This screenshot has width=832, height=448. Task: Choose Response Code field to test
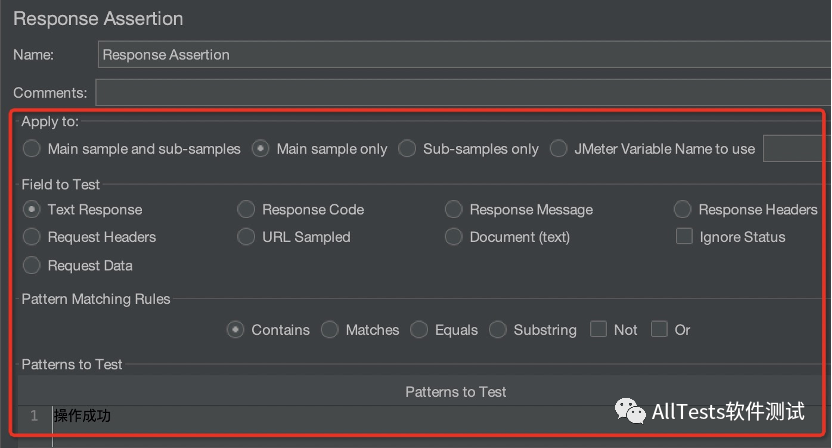(247, 210)
